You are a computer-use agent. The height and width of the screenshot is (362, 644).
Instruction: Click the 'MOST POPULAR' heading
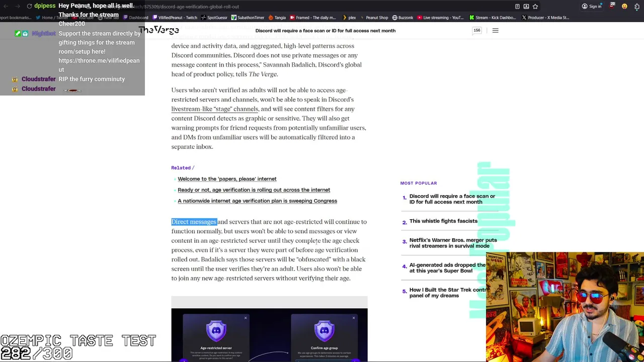pos(419,183)
